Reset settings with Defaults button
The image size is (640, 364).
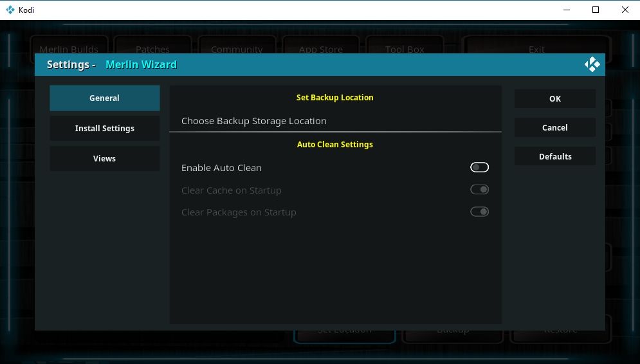point(554,156)
